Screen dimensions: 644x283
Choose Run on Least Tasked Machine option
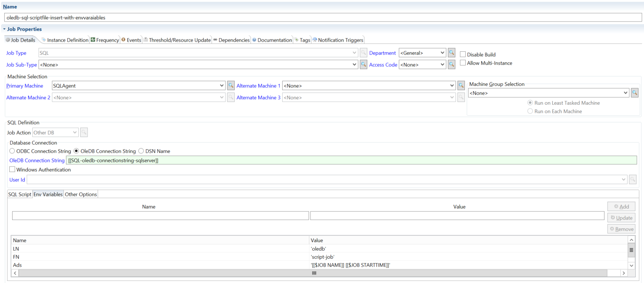[530, 103]
